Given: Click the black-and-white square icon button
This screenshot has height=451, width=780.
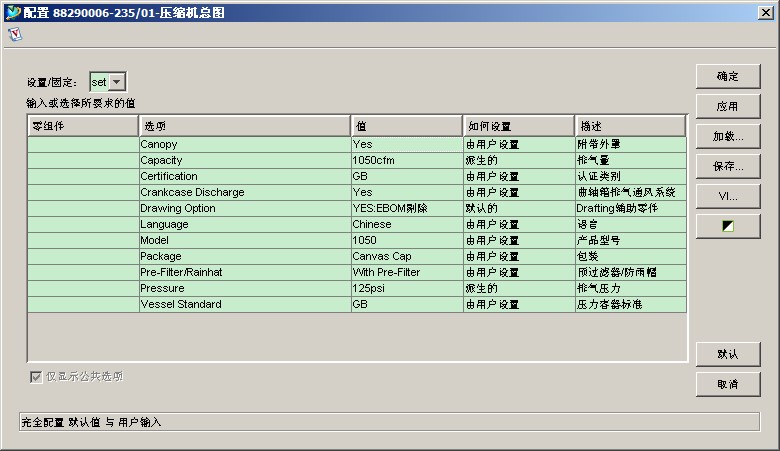Looking at the screenshot, I should pos(728,226).
